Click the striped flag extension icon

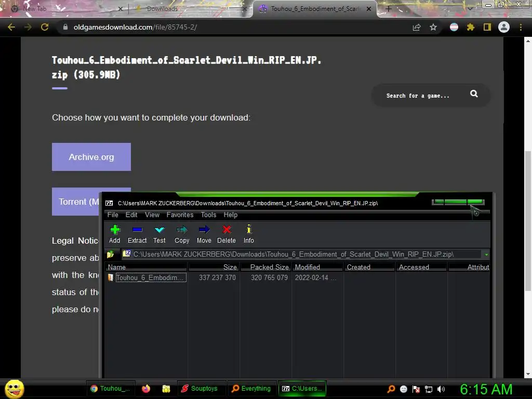point(454,27)
